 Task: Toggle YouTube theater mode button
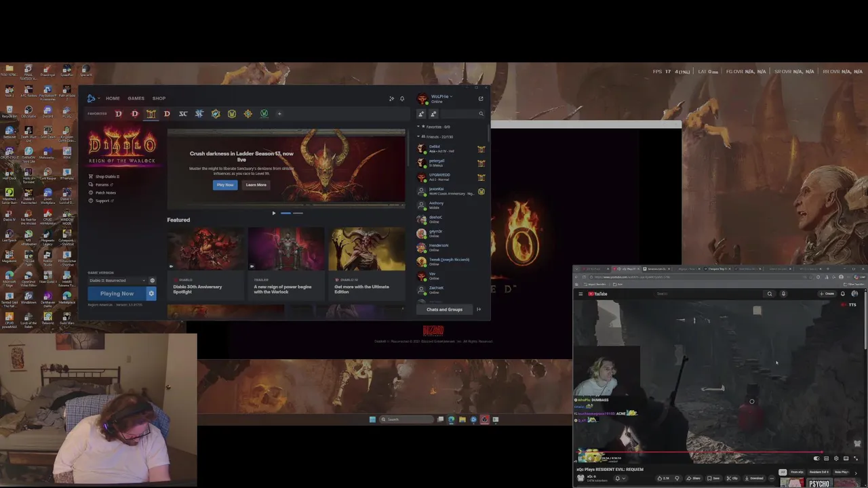(x=846, y=458)
